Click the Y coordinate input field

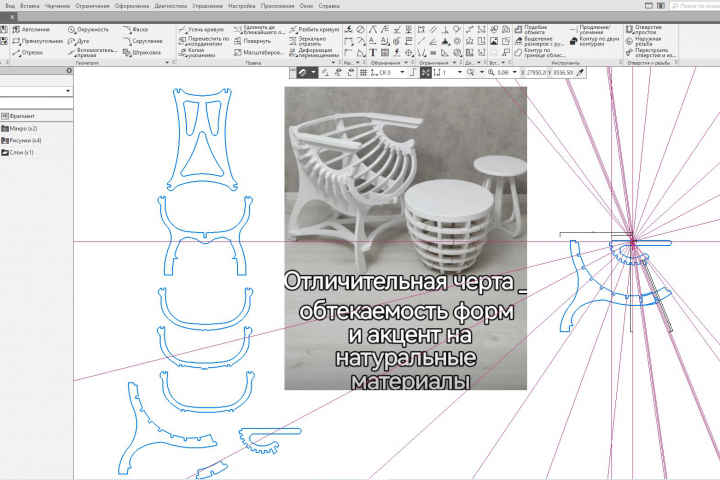[563, 73]
